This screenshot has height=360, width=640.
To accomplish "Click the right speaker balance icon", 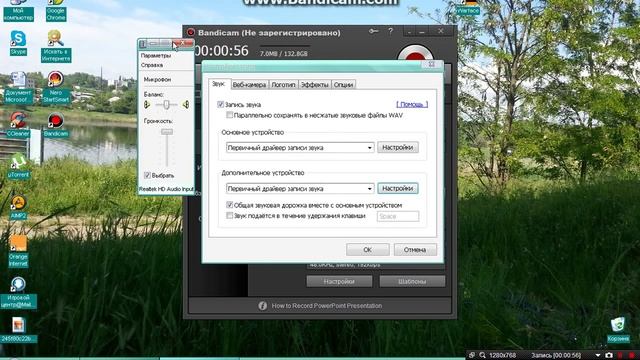I will [x=186, y=105].
